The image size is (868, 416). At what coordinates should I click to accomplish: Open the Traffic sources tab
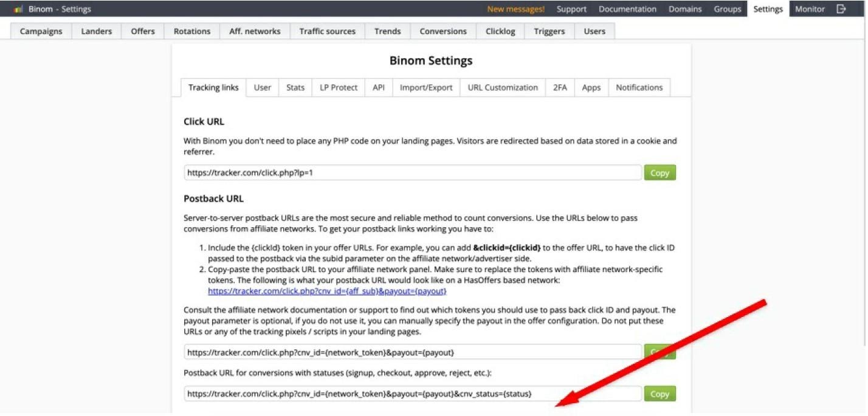click(327, 32)
